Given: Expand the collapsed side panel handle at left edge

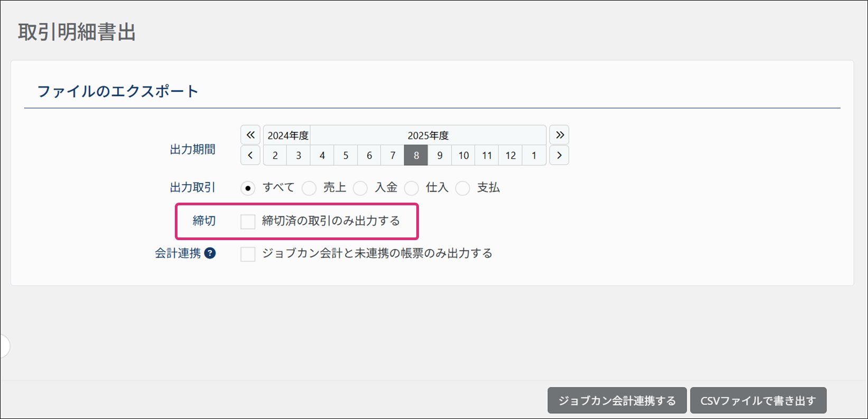Looking at the screenshot, I should click(4, 347).
